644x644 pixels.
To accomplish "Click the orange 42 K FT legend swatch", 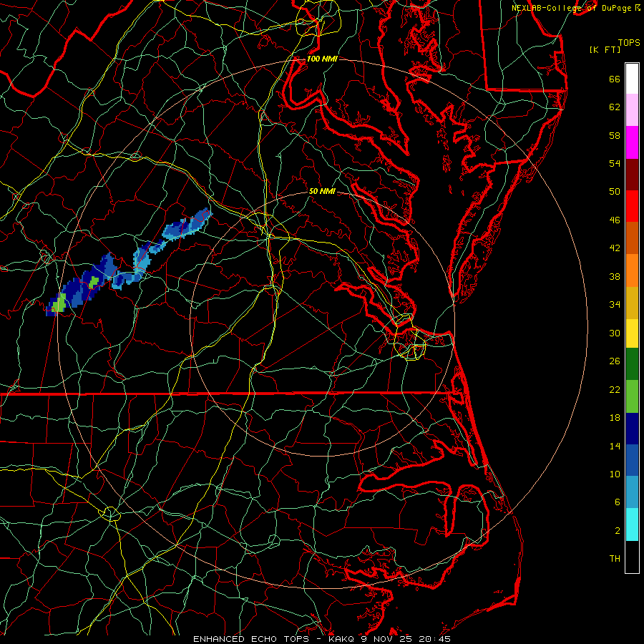I will tap(632, 270).
